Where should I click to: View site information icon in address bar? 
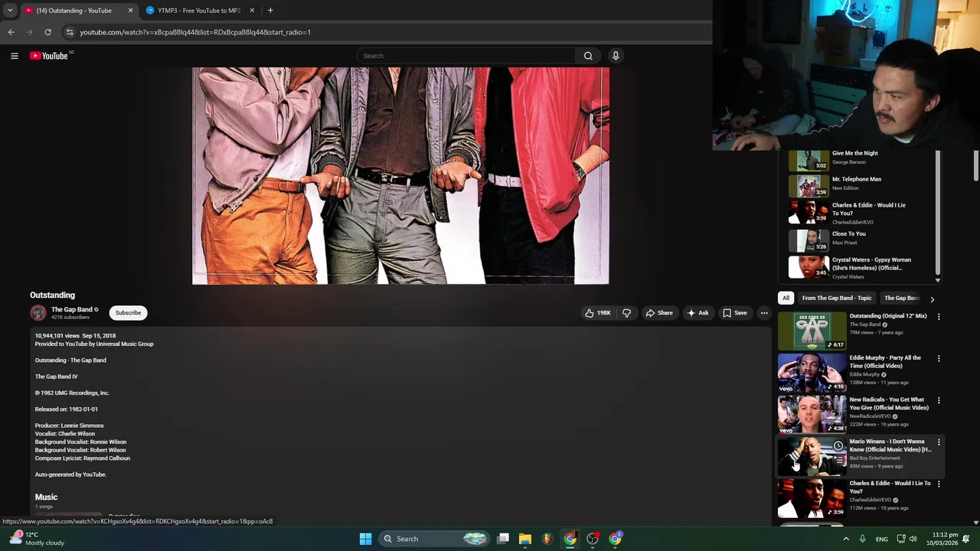70,32
